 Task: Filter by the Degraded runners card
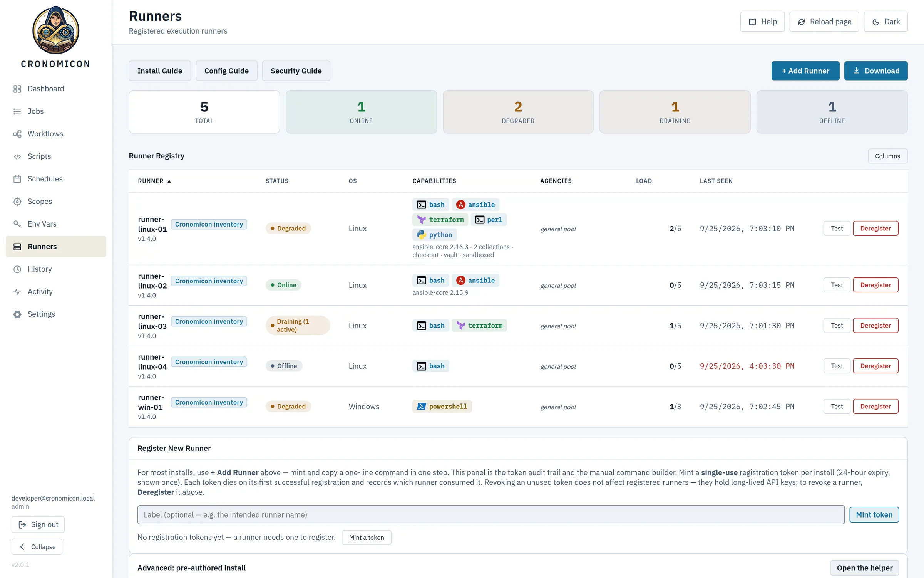click(518, 112)
